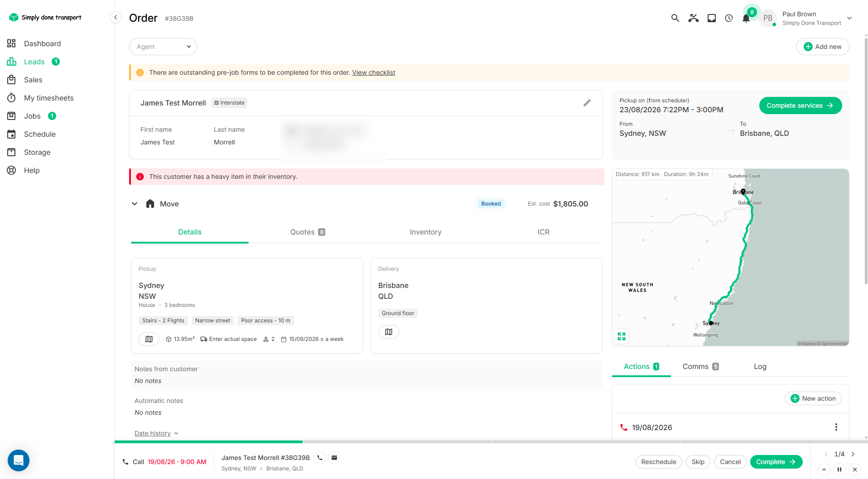Switch to the Comms tab
This screenshot has height=479, width=868.
click(700, 366)
